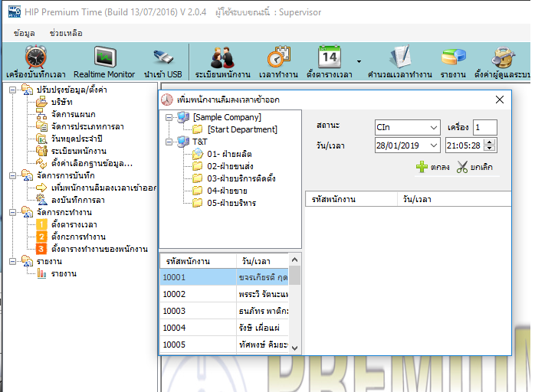Decrease time with the down spinner arrow
535x392 pixels.
pyautogui.click(x=490, y=149)
